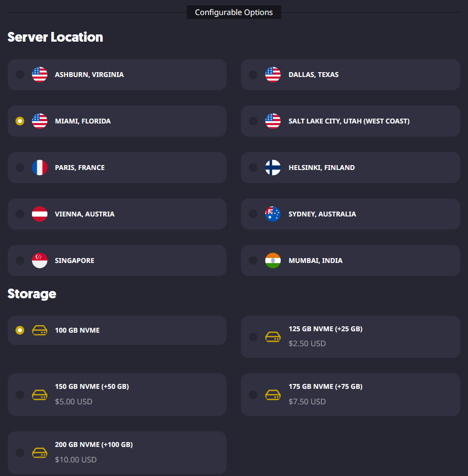
Task: Click the Finland flag icon
Action: 273,168
